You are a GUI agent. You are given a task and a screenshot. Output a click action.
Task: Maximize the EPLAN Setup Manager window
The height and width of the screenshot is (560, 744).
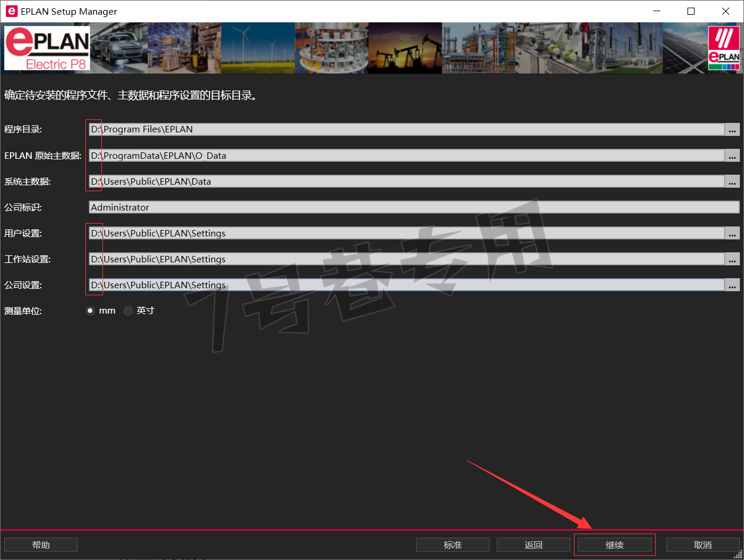tap(691, 11)
